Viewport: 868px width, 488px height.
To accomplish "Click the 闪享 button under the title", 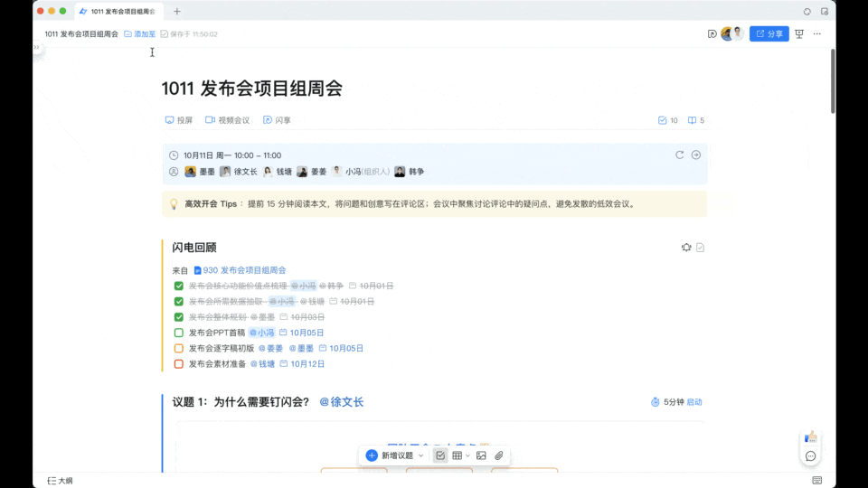I will click(277, 120).
